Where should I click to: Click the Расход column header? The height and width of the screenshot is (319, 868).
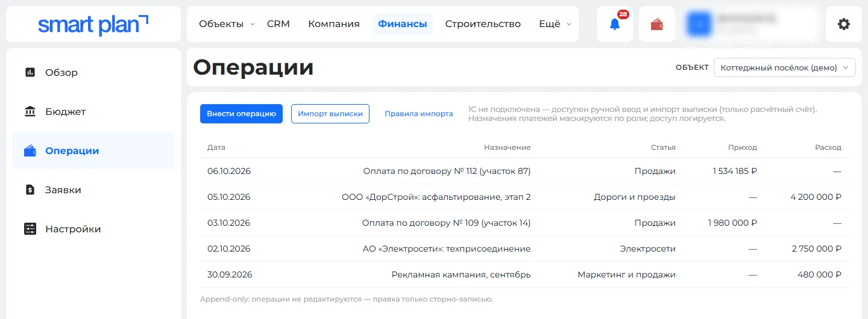point(828,147)
